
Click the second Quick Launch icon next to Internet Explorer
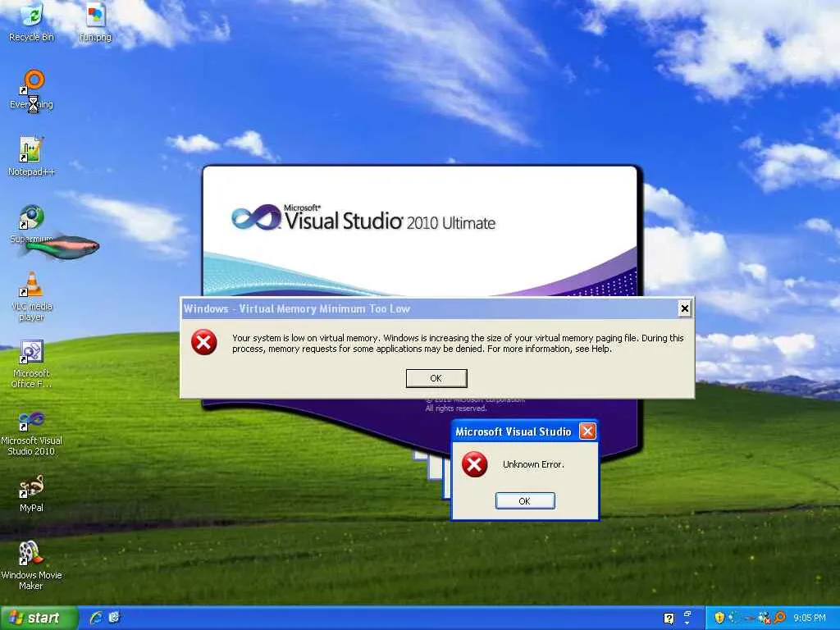pyautogui.click(x=114, y=618)
